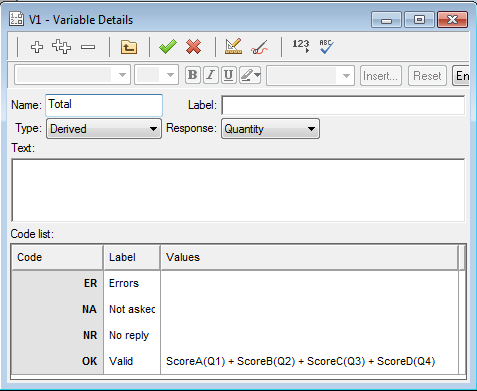
Task: Click the Name field containing Total
Action: coord(104,105)
